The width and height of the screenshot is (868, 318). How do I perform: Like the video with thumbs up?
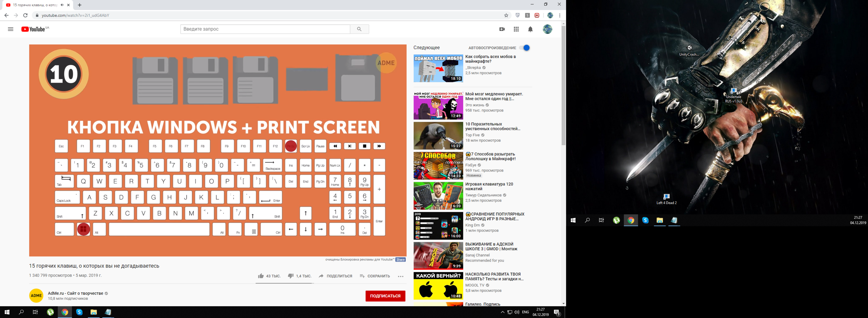(261, 276)
